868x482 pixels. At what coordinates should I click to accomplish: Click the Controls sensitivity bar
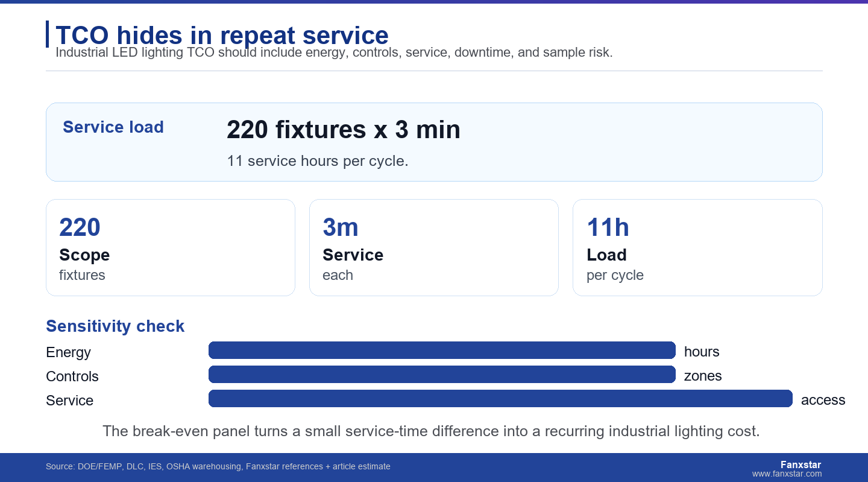click(x=442, y=375)
